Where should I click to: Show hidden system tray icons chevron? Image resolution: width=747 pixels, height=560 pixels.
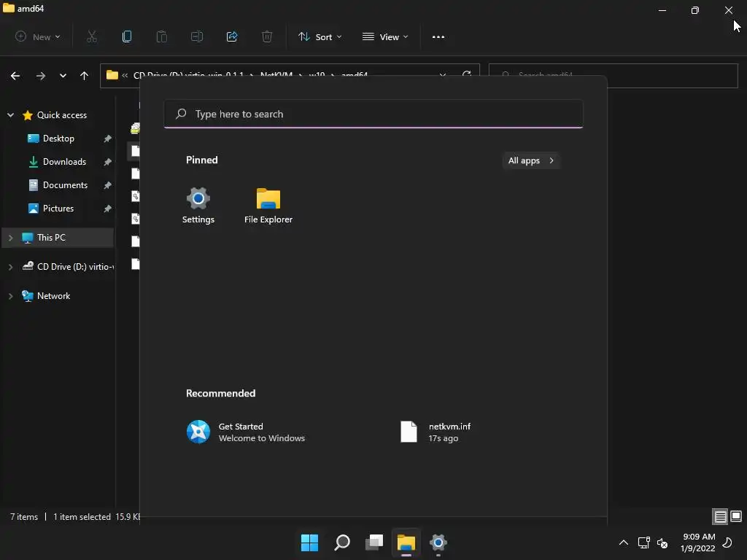pyautogui.click(x=624, y=542)
